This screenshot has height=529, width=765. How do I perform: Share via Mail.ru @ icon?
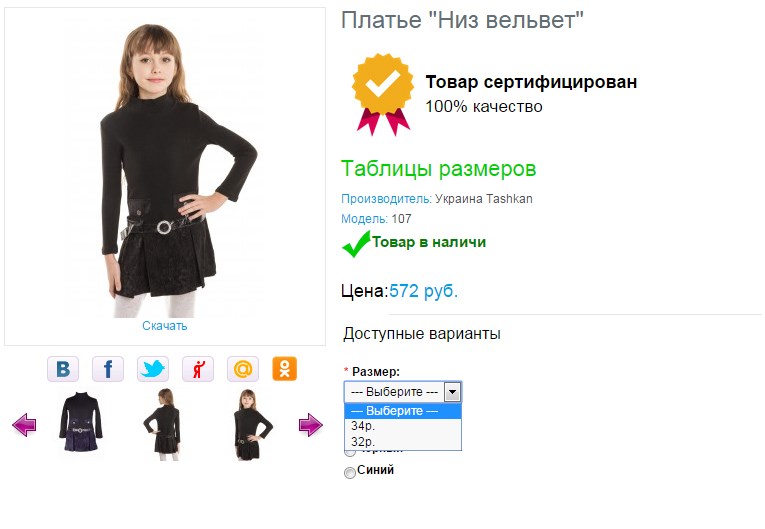(x=243, y=369)
